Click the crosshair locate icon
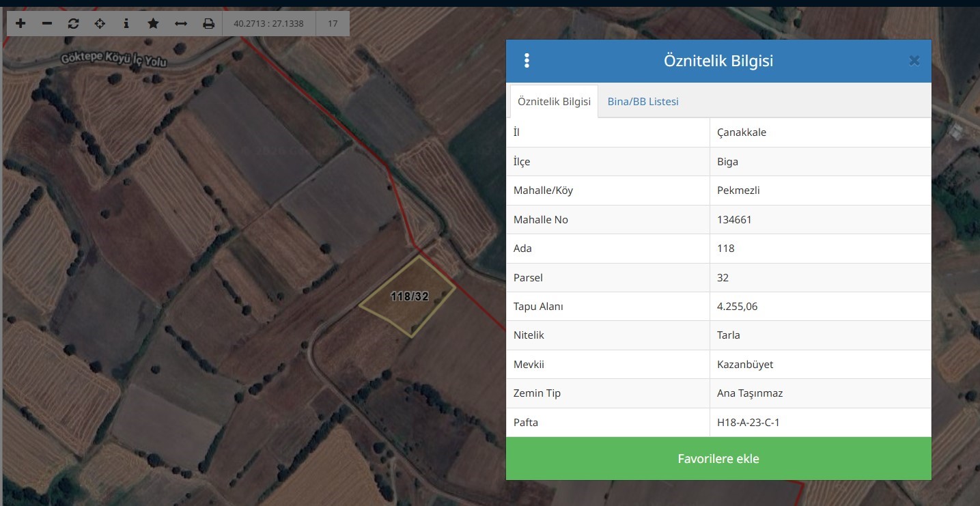Image resolution: width=980 pixels, height=506 pixels. pos(100,23)
